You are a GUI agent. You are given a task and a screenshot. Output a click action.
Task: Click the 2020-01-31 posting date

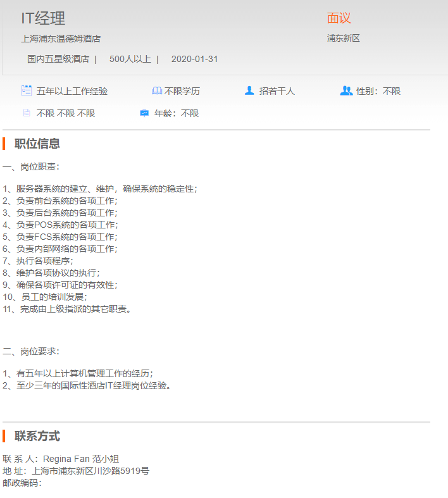194,59
